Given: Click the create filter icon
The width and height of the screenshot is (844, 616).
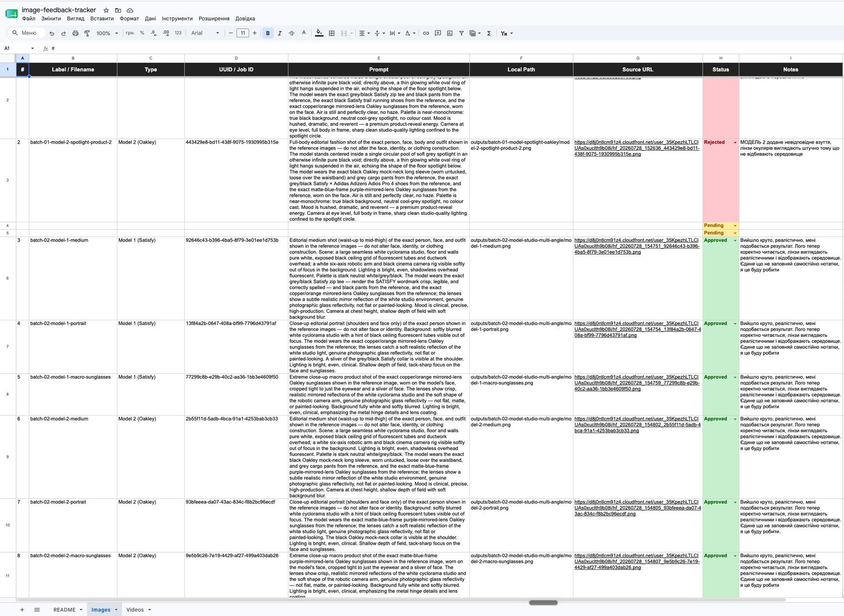Looking at the screenshot, I should tap(461, 33).
